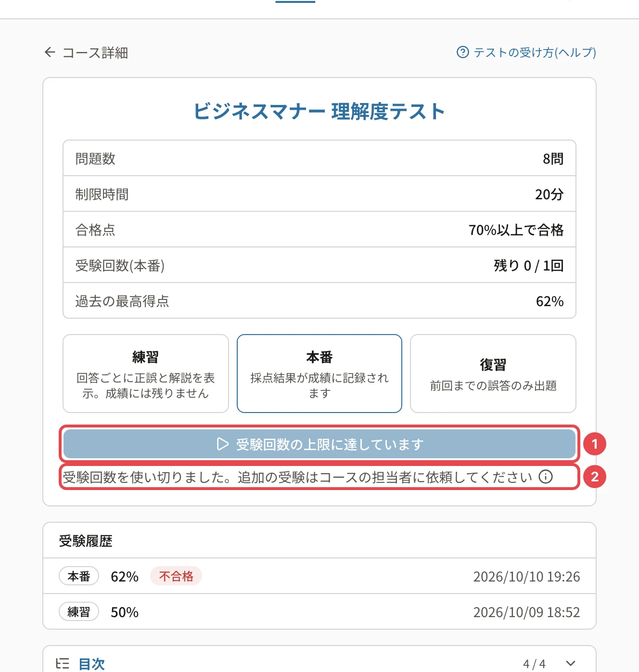Click the info icon after the retake notice

[x=546, y=477]
